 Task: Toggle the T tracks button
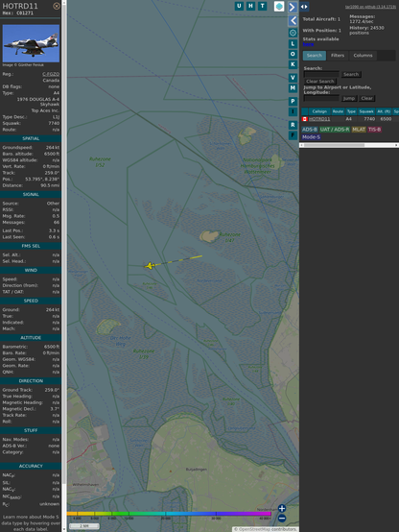262,6
